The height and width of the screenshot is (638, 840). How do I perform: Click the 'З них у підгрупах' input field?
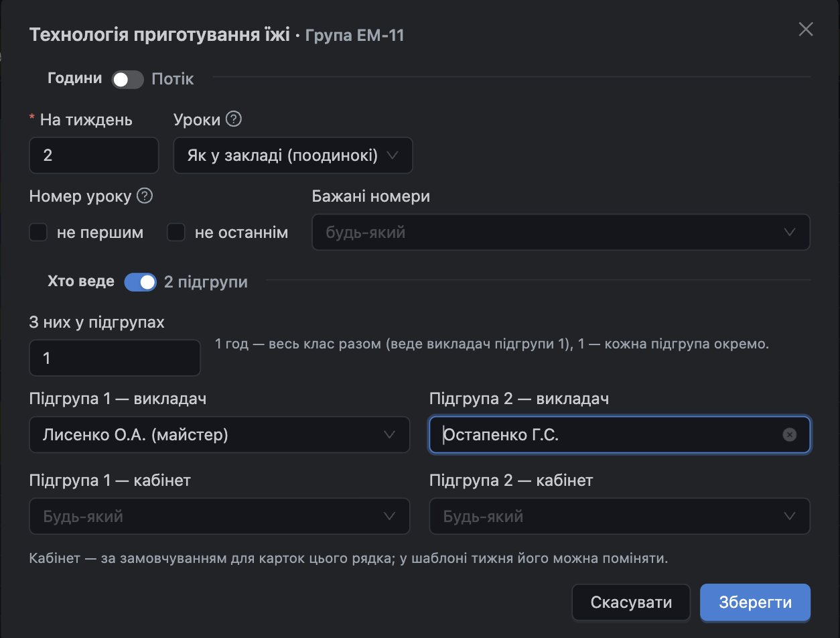[115, 358]
